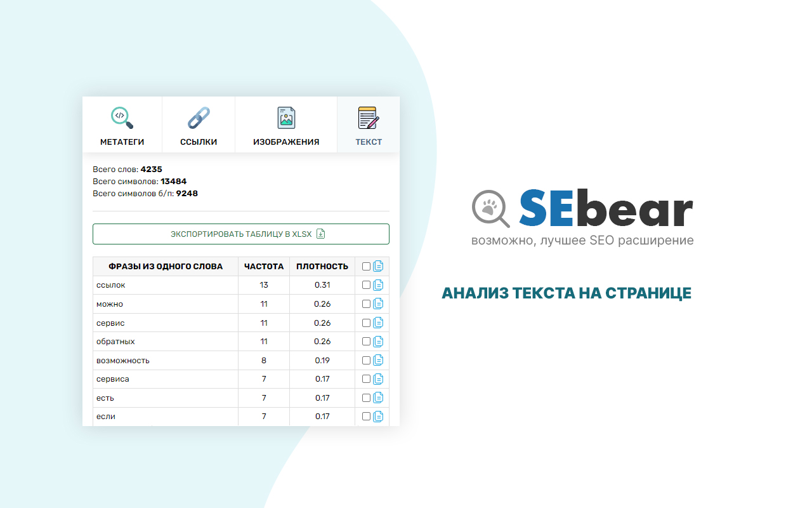Viewport: 812px width, 508px height.
Task: Copy the word сервиса
Action: (378, 379)
